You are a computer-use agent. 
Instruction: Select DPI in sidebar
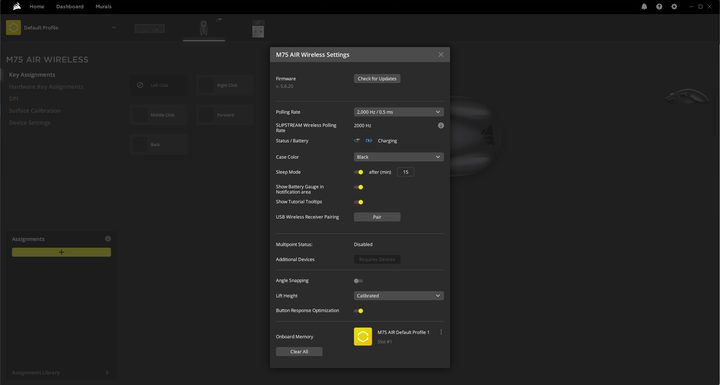(13, 99)
